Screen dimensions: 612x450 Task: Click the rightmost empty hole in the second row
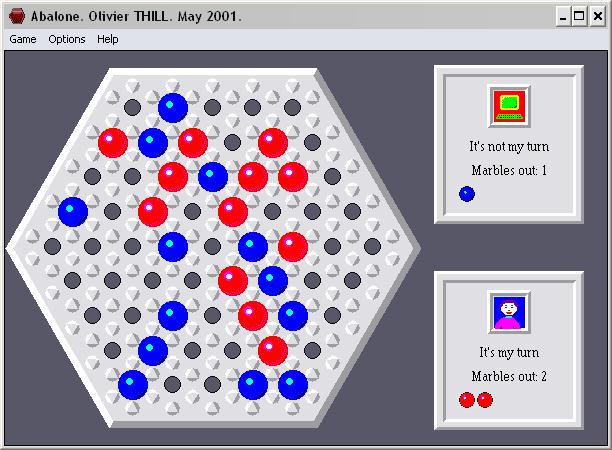[x=312, y=142]
